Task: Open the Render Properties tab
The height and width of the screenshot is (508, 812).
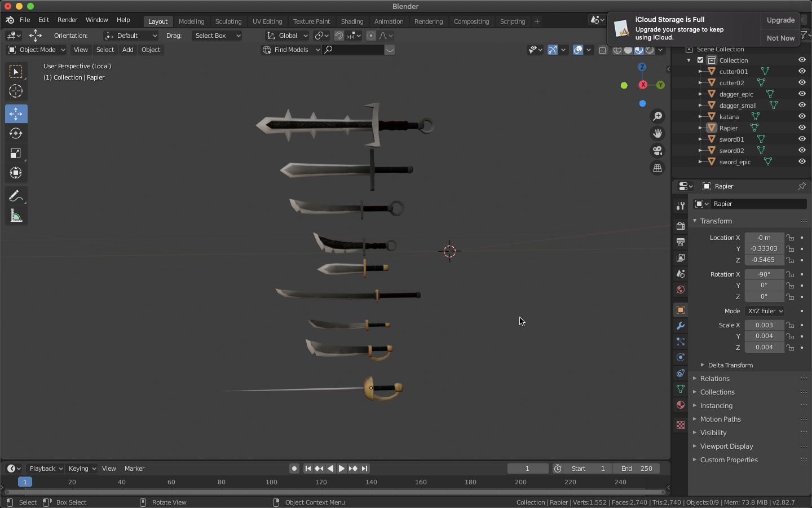Action: [680, 226]
